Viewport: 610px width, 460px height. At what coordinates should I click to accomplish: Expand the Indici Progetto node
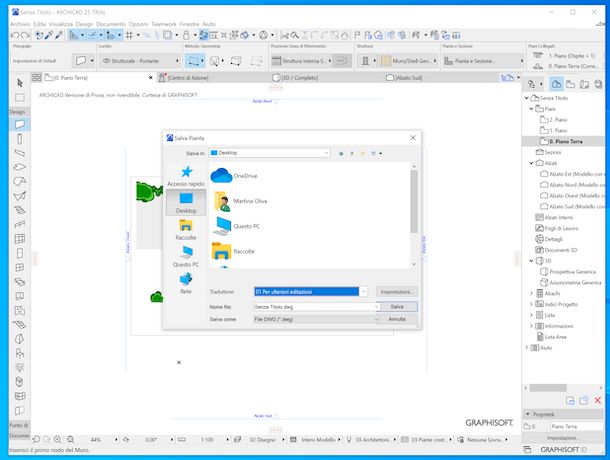coord(531,304)
